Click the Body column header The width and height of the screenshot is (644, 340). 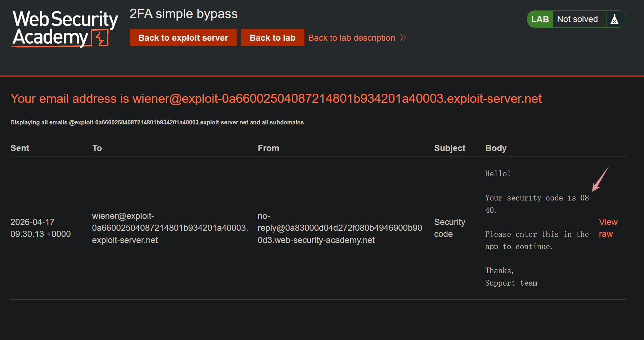(496, 148)
